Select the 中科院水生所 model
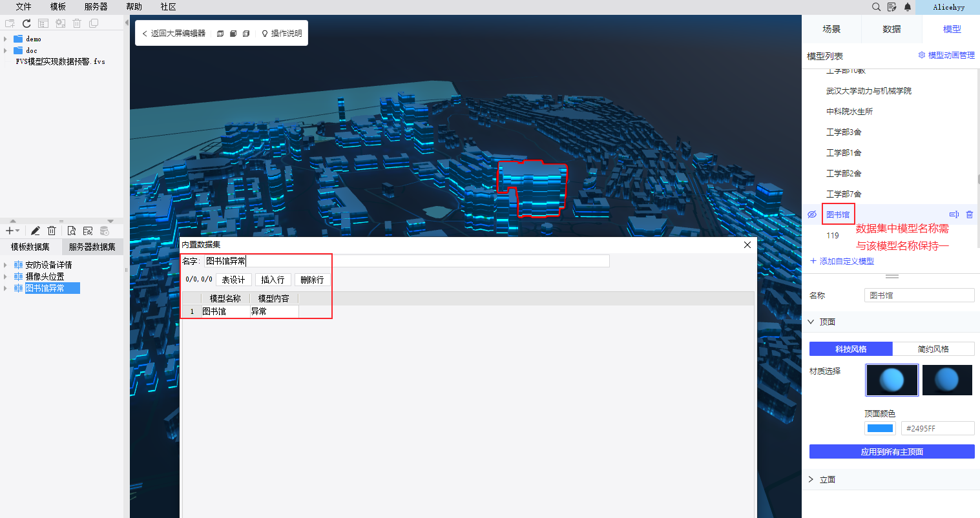Image resolution: width=980 pixels, height=518 pixels. click(x=850, y=111)
